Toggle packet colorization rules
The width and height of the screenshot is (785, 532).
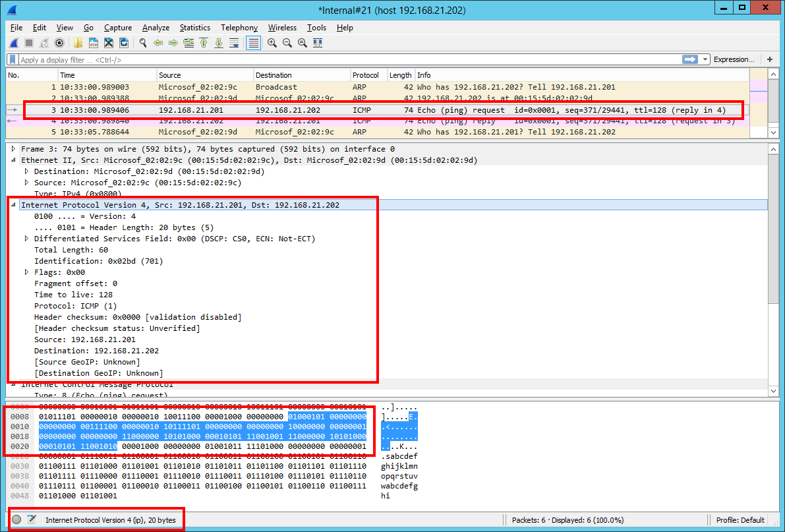(253, 43)
